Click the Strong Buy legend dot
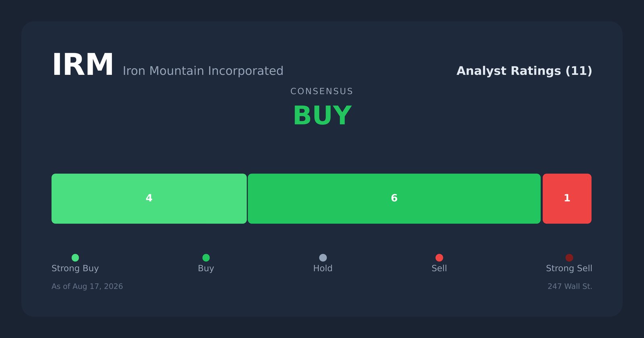 click(x=75, y=258)
